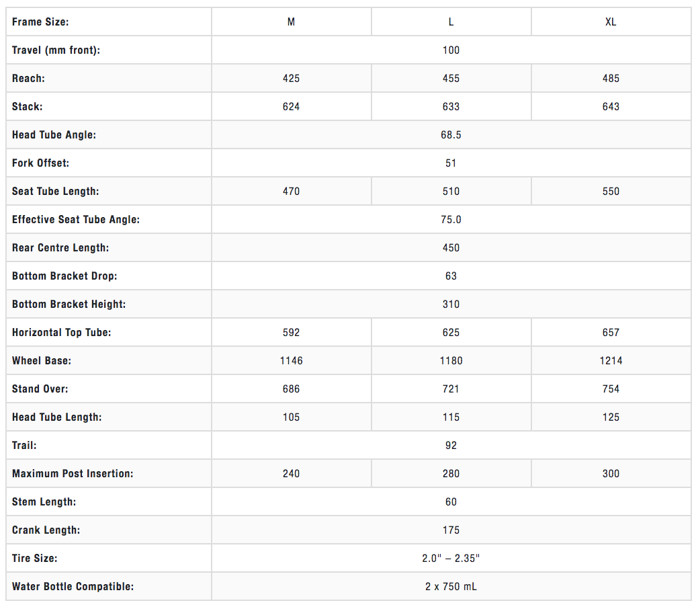Screen dimensions: 700x609
Task: Select the Bottom Bracket Drop row label
Action: click(64, 276)
